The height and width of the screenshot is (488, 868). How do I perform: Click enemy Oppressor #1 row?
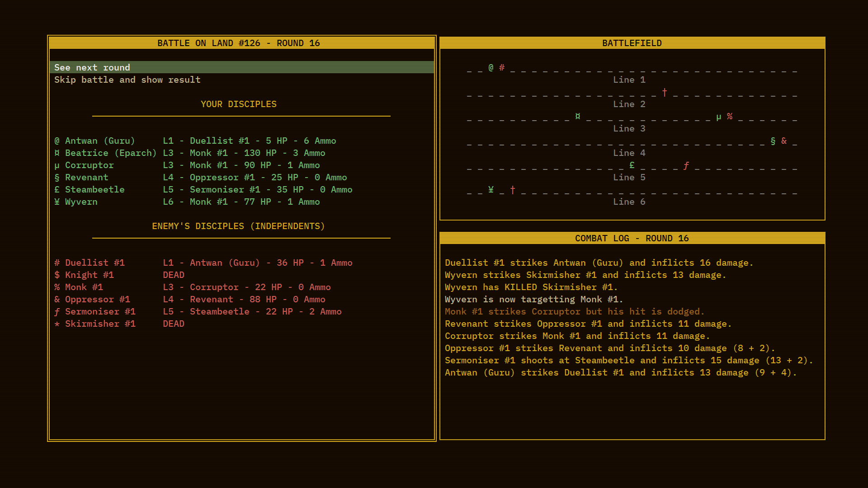click(x=190, y=299)
